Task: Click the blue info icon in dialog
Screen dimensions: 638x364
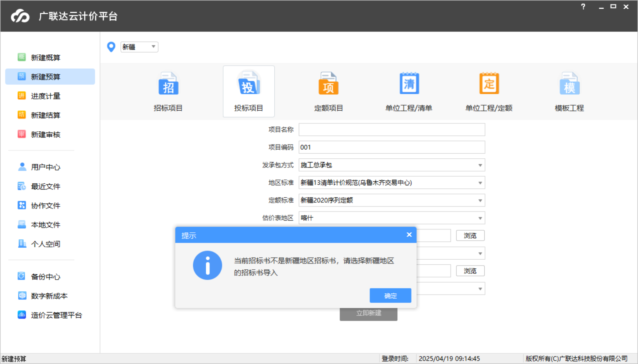Action: coord(207,265)
